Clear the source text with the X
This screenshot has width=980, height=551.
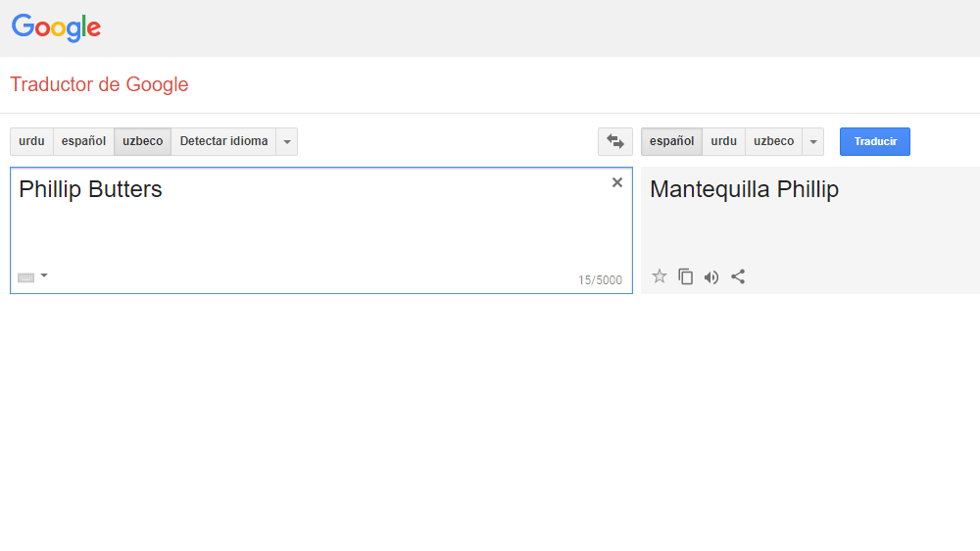pyautogui.click(x=617, y=182)
